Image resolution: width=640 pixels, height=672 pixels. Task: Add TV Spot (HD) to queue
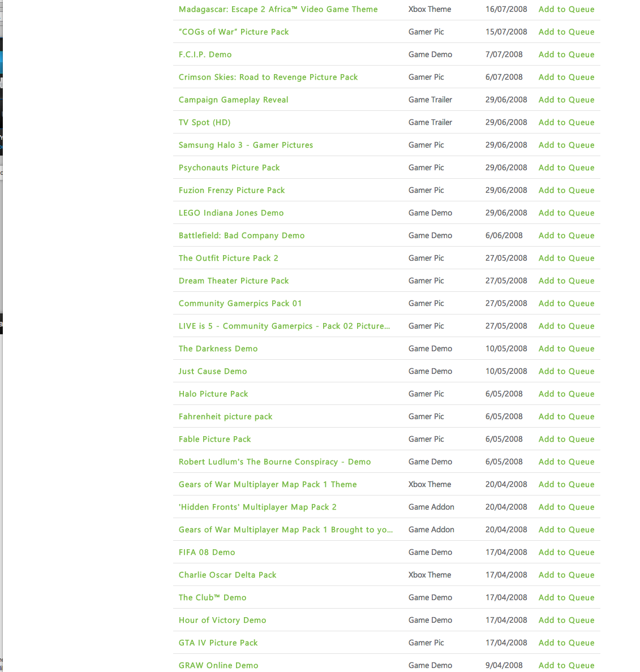pyautogui.click(x=566, y=123)
